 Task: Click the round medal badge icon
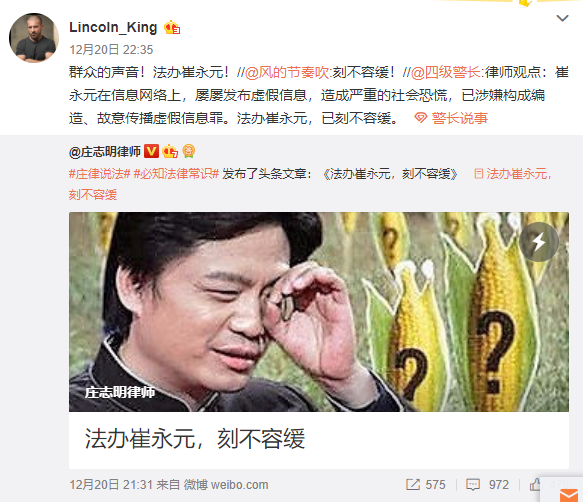pyautogui.click(x=189, y=151)
